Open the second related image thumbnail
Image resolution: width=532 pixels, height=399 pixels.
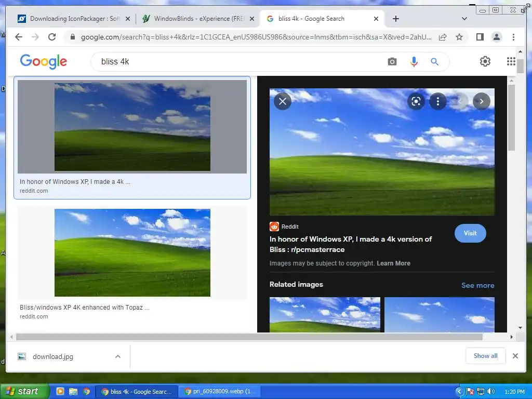pos(440,314)
